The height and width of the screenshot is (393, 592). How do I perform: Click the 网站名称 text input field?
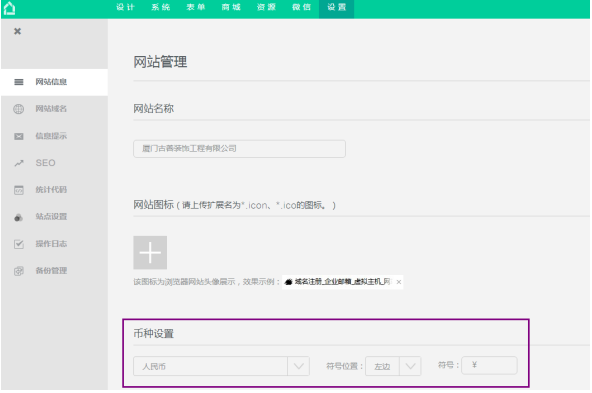pyautogui.click(x=239, y=149)
